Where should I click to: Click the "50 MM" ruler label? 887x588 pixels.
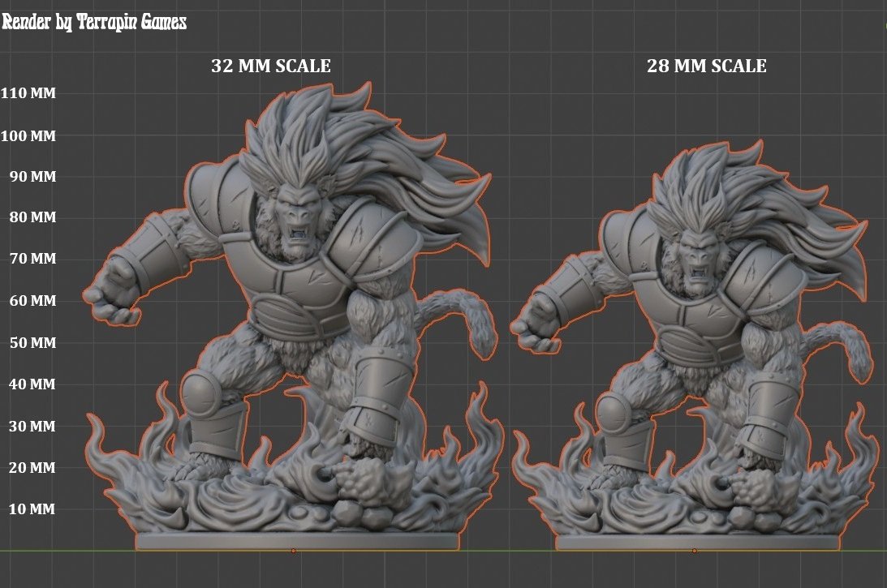tap(32, 342)
